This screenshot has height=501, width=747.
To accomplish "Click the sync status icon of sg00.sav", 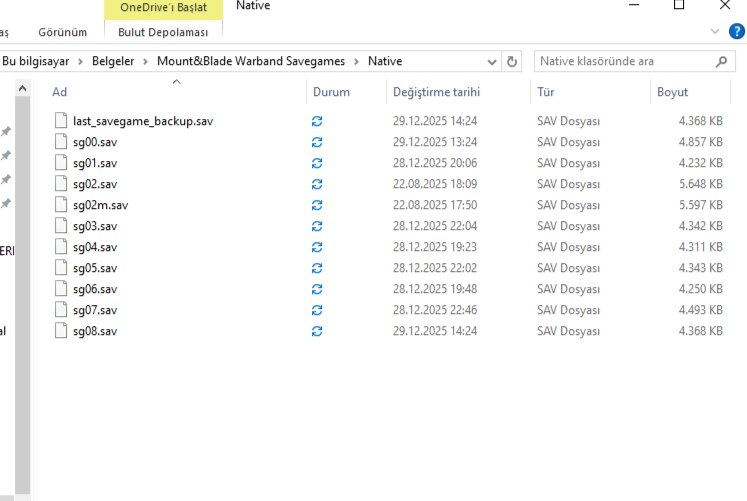I will [317, 142].
